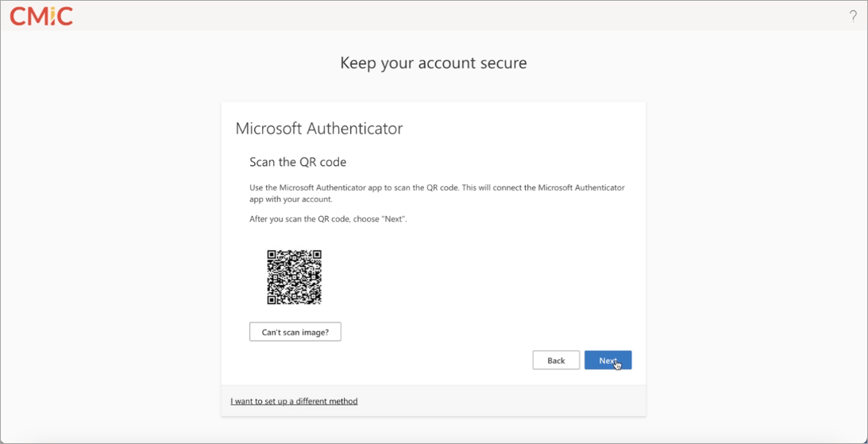Go back with the Back button
Viewport: 868px width, 444px height.
click(x=556, y=361)
